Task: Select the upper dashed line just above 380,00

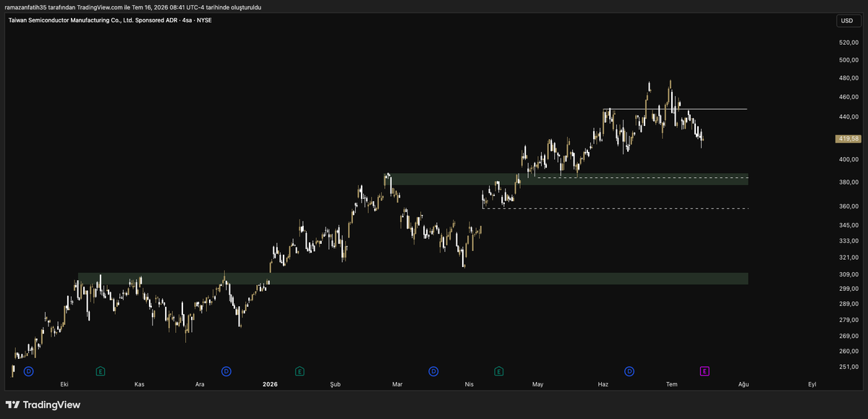Action: (x=641, y=177)
